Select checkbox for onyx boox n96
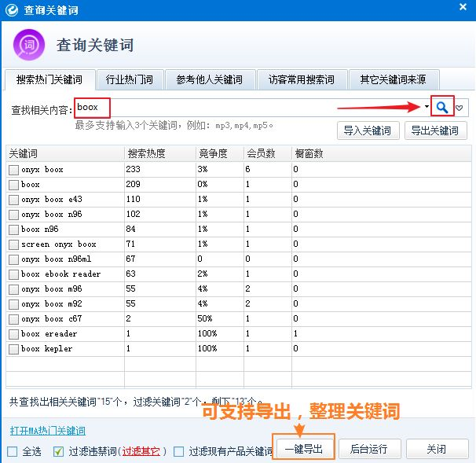 pos(13,215)
